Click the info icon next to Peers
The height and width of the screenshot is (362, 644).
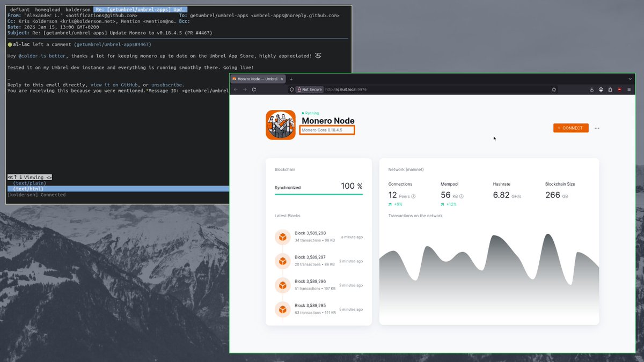pyautogui.click(x=413, y=196)
